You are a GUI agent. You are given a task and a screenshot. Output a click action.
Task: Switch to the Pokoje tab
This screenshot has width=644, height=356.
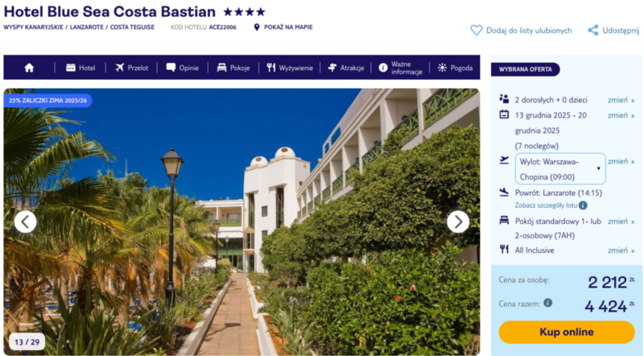click(233, 68)
